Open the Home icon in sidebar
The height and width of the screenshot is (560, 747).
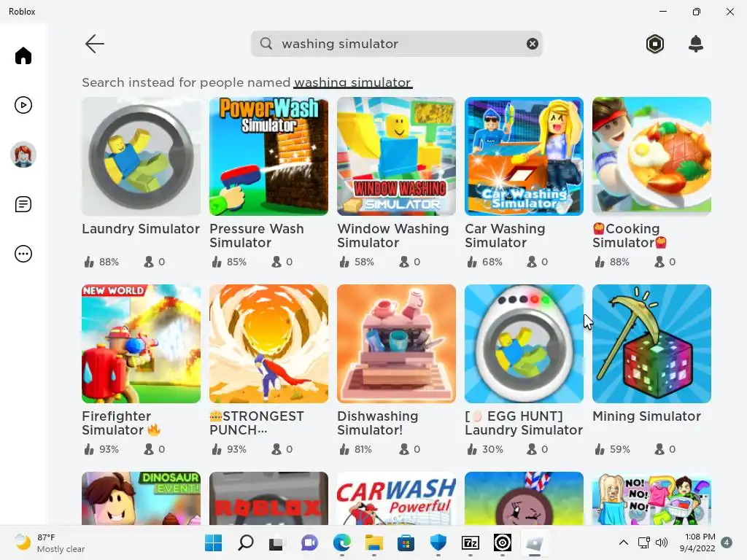point(23,55)
